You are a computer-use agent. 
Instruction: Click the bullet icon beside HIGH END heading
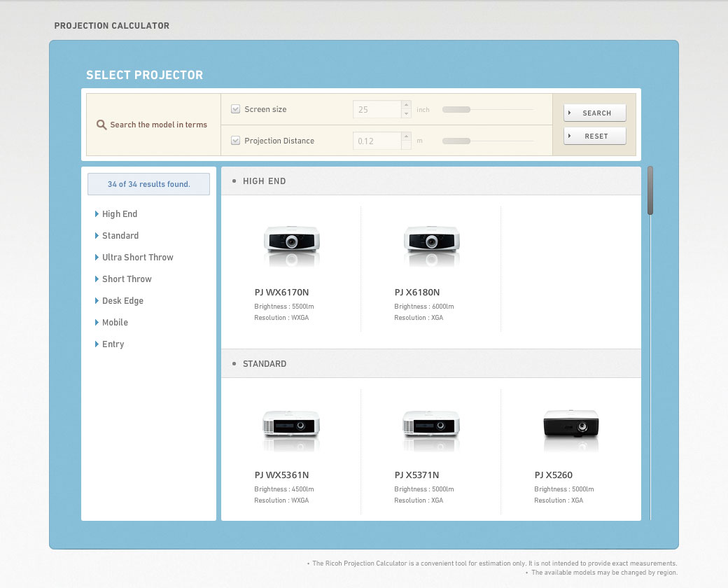pyautogui.click(x=234, y=181)
